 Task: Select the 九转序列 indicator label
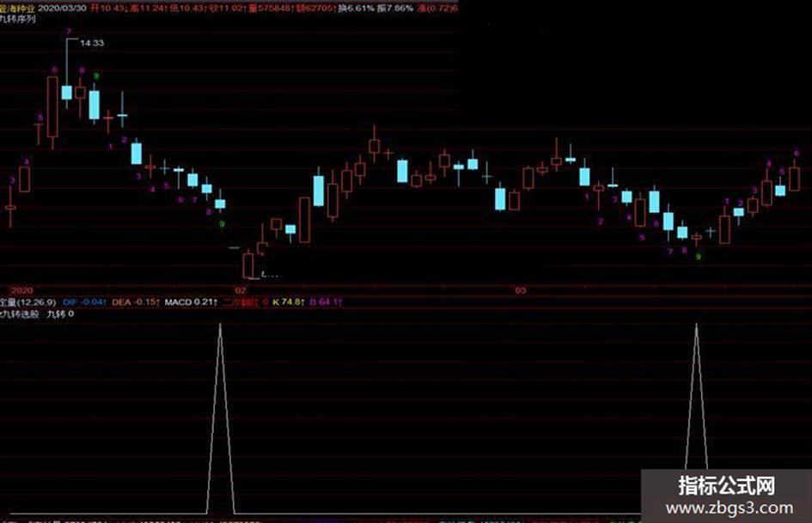pyautogui.click(x=18, y=19)
